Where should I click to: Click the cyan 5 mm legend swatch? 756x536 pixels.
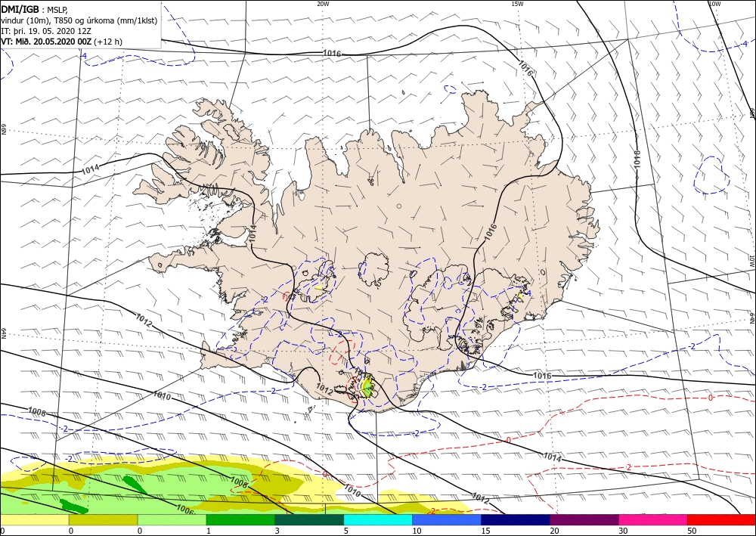[x=378, y=519]
